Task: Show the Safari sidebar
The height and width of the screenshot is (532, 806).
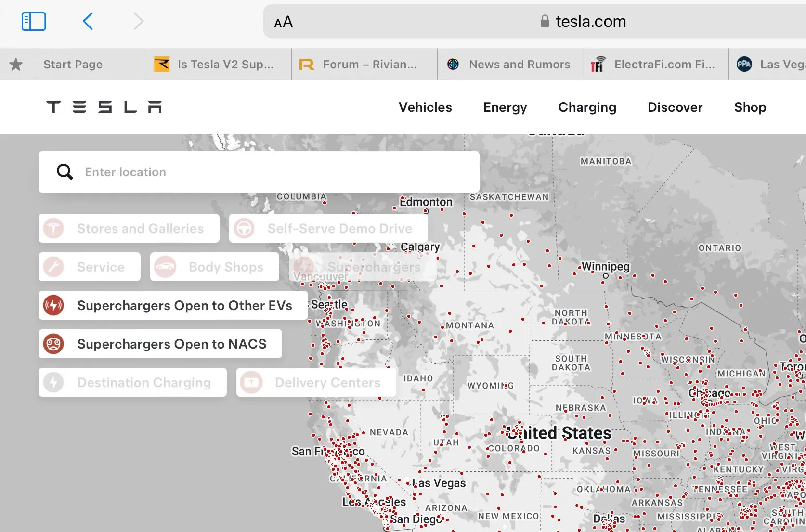Action: [x=34, y=21]
